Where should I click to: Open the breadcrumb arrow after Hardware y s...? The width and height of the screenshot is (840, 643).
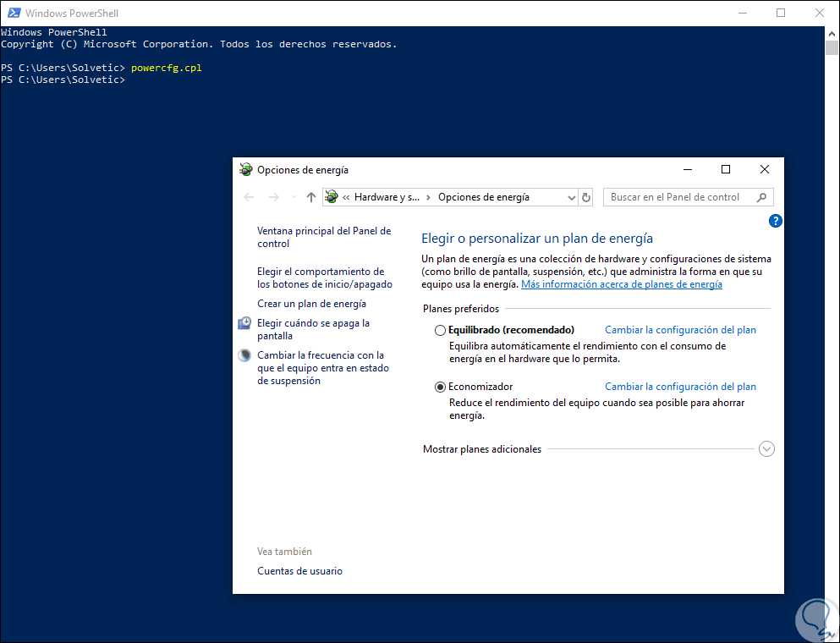coord(428,197)
